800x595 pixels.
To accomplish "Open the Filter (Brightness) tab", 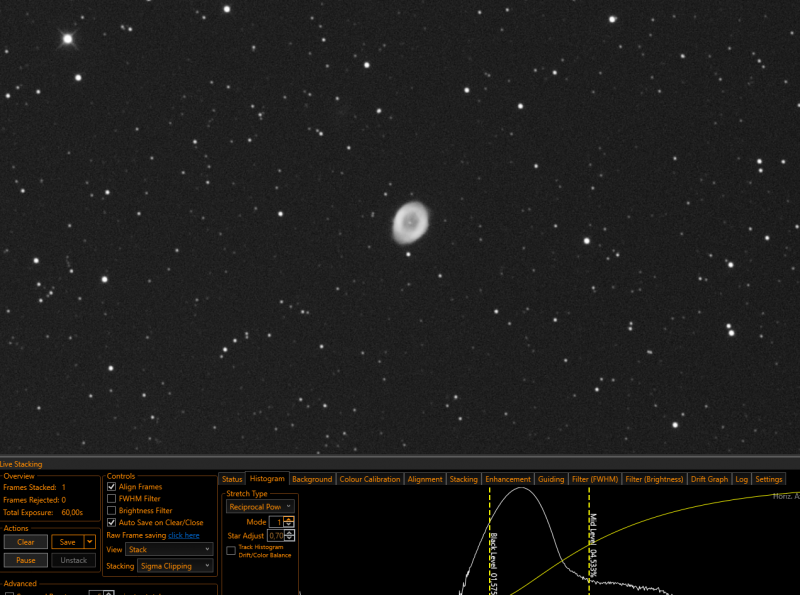I will (654, 479).
